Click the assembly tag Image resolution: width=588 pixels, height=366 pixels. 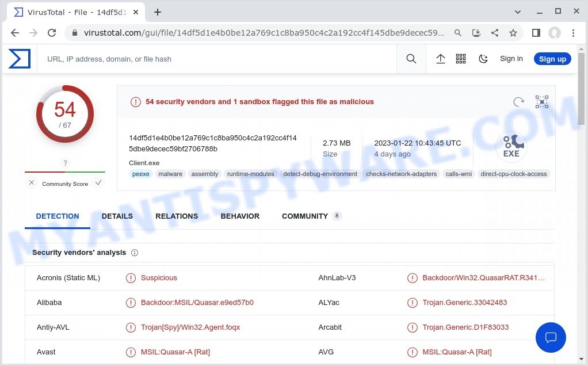point(204,174)
